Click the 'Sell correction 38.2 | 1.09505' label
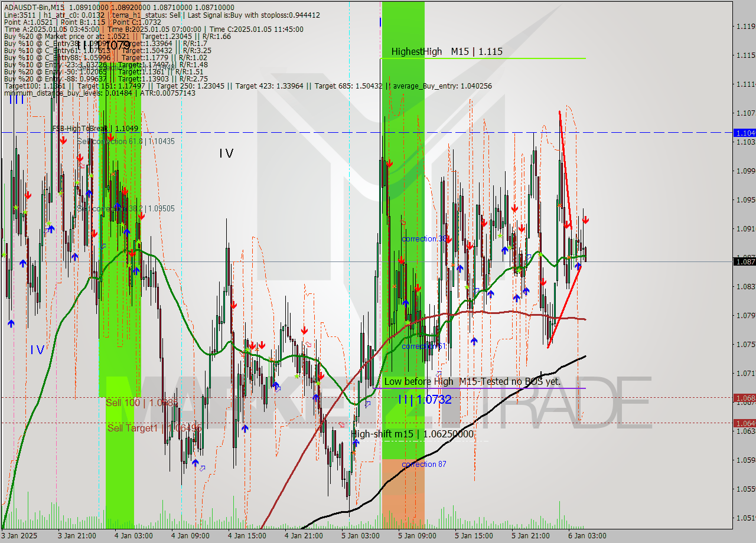Screen dimensions: 756x543 126,208
